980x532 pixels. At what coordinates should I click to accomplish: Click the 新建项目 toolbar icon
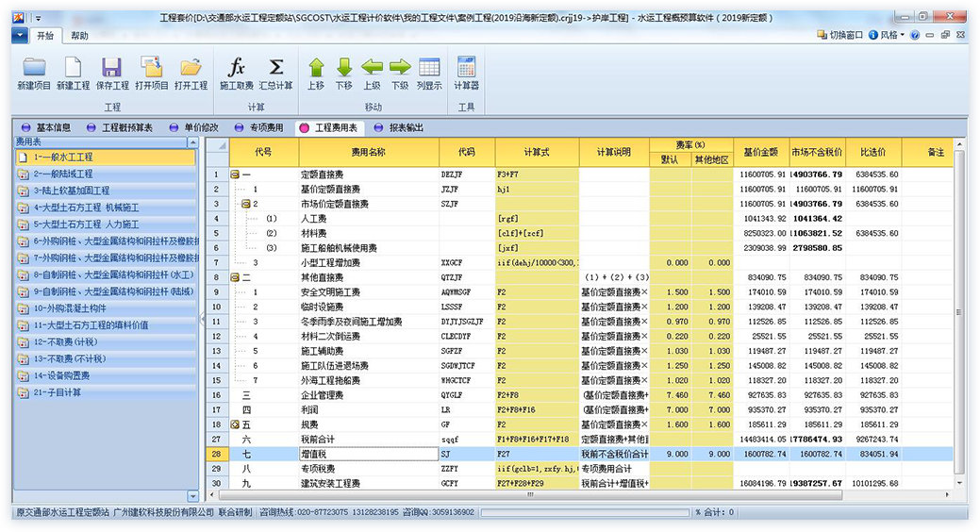[34, 67]
